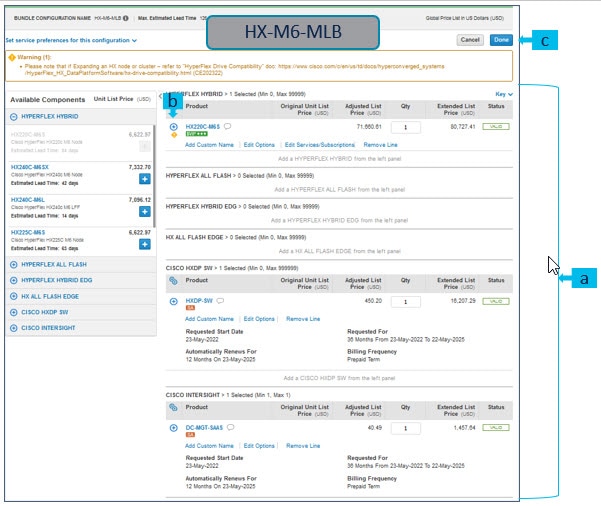Collapse Available Components panel arrow
The image size is (601, 506).
(x=160, y=96)
